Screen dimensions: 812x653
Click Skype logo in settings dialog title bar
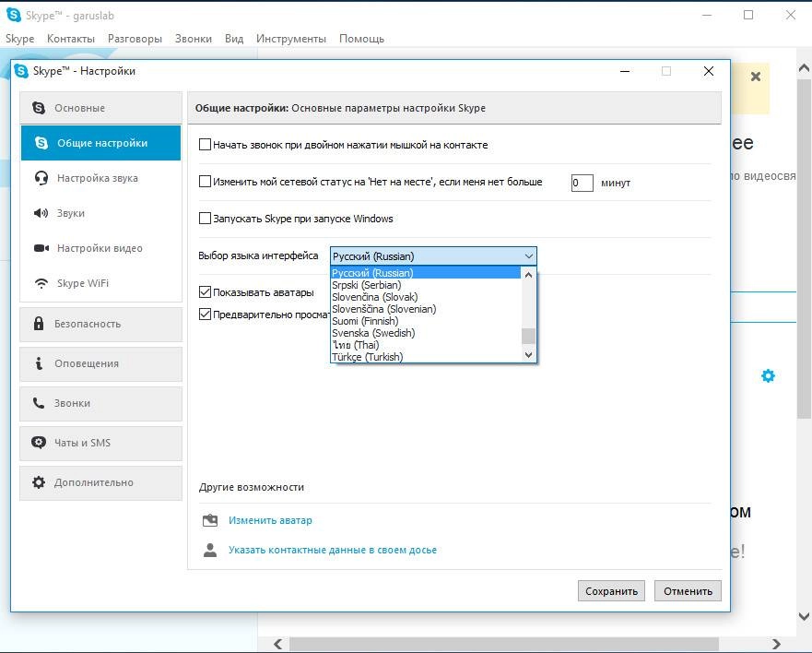21,71
